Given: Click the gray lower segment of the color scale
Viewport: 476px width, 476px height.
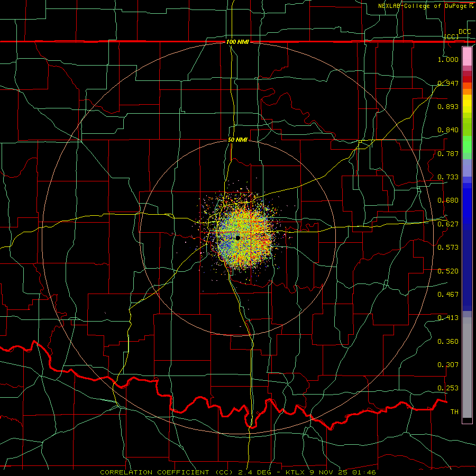Looking at the screenshot, I should coord(467,368).
